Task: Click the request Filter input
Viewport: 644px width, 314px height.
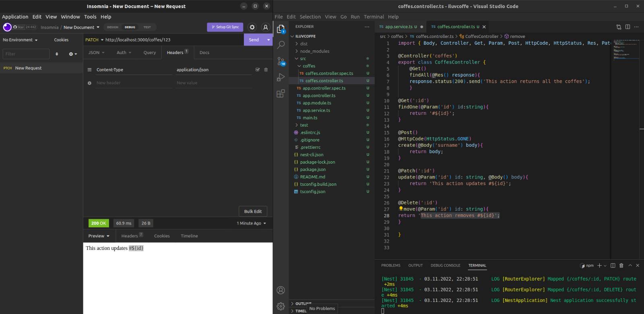Action: pyautogui.click(x=26, y=54)
